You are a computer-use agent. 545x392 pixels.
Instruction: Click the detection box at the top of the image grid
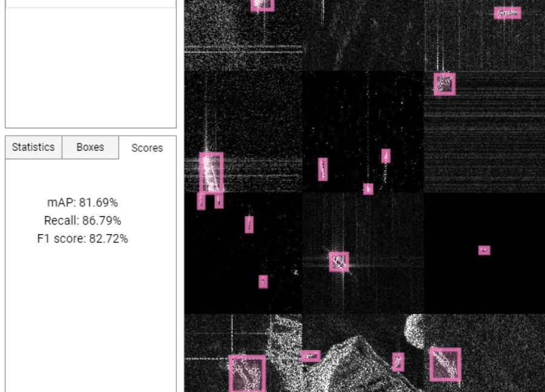(262, 5)
